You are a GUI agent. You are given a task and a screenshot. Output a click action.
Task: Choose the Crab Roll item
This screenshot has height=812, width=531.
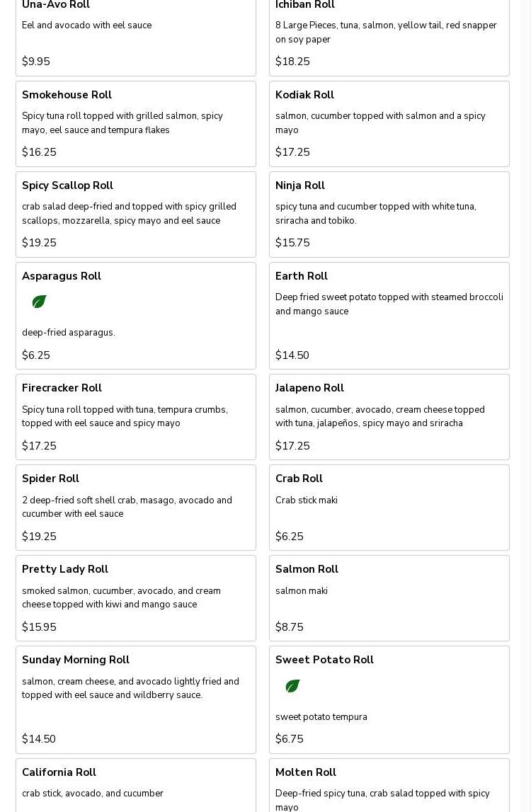tap(389, 508)
